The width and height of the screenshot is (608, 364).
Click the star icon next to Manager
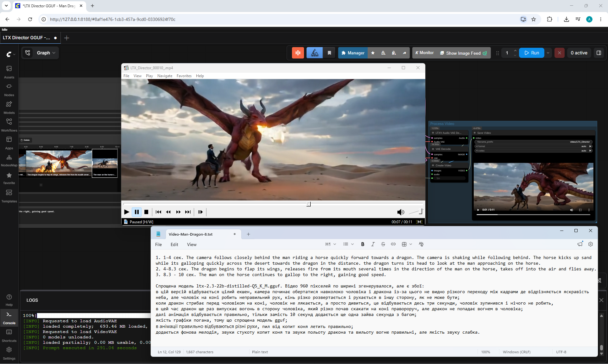pos(373,53)
